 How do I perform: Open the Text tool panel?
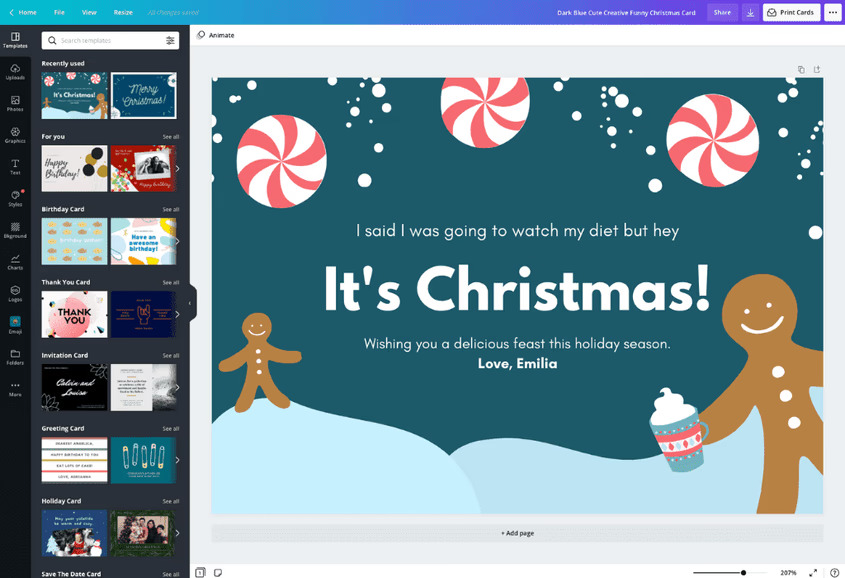[x=15, y=166]
